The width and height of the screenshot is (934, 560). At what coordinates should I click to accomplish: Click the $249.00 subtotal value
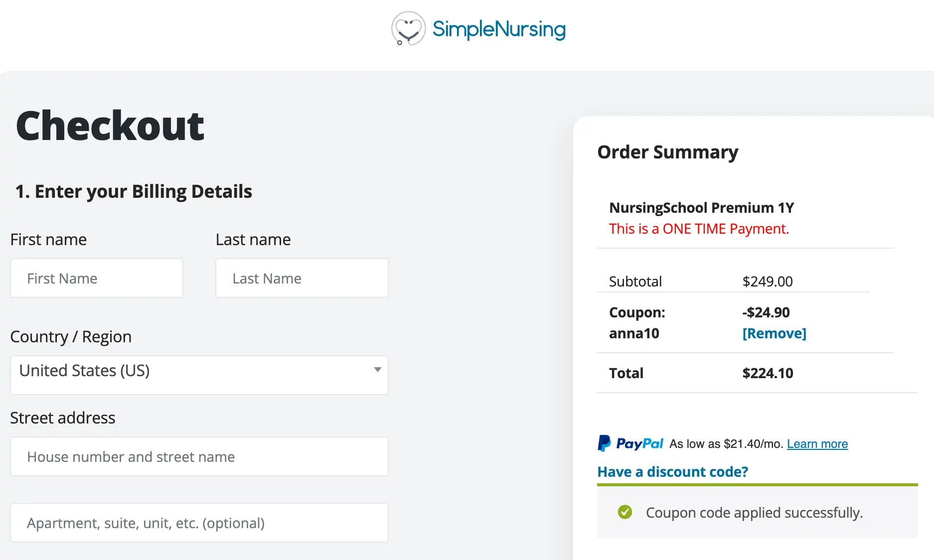(x=767, y=281)
